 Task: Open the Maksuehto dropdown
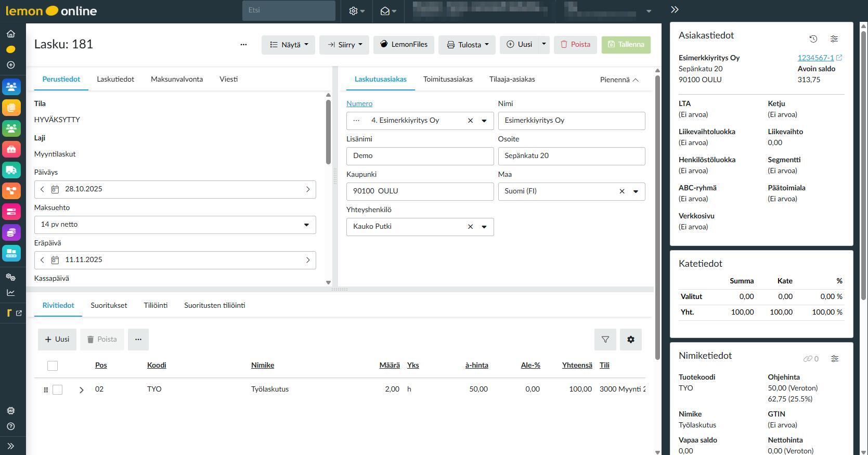click(175, 225)
